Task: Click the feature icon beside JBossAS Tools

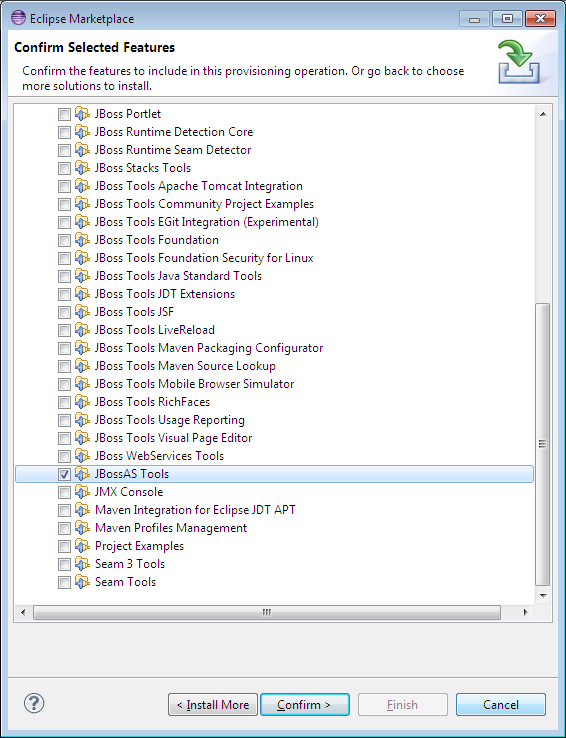Action: [82, 474]
